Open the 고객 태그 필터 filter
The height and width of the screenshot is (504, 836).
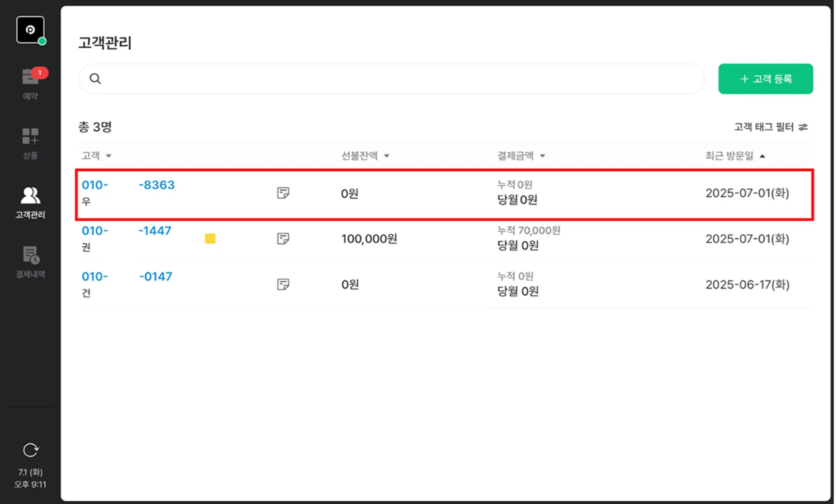pyautogui.click(x=771, y=127)
